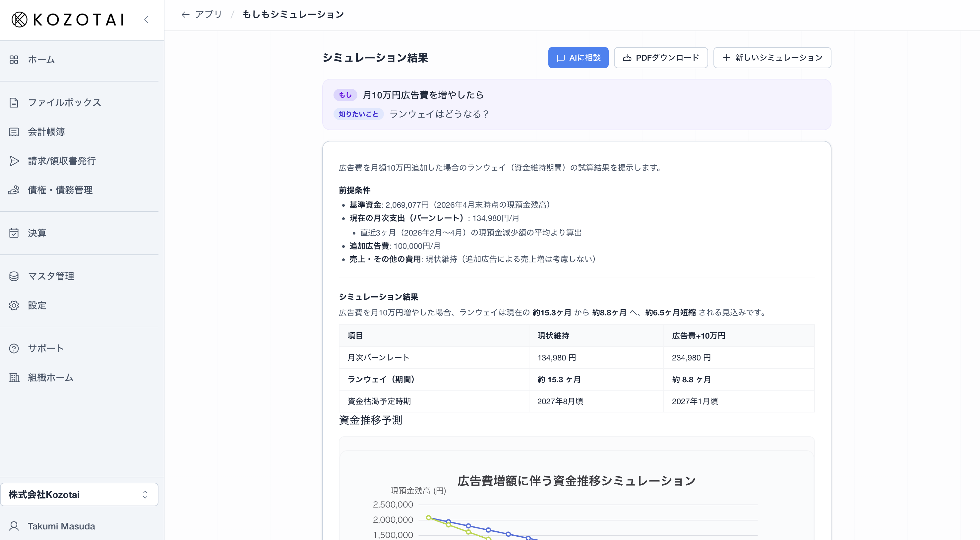Click 前提条件 heading
Image resolution: width=980 pixels, height=540 pixels.
tap(354, 190)
